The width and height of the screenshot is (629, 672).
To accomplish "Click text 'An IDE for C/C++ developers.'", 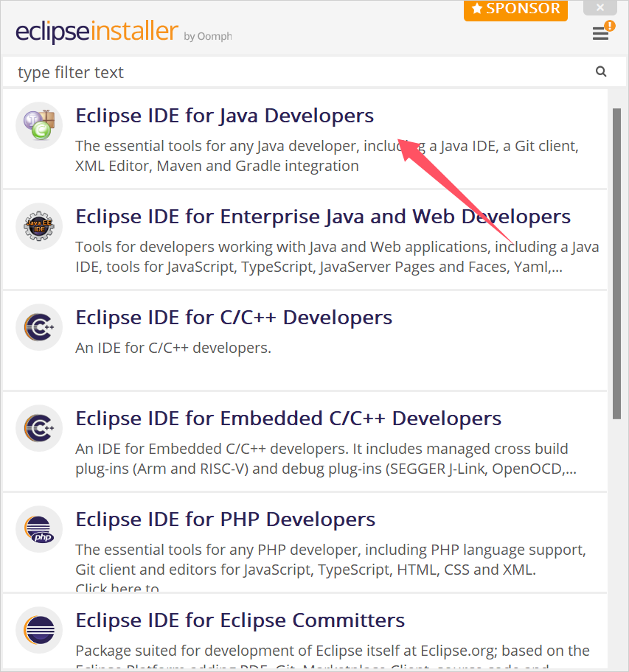I will click(173, 348).
